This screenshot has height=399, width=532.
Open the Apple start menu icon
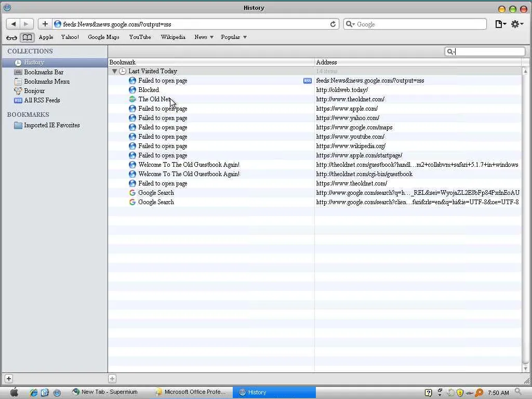point(14,392)
